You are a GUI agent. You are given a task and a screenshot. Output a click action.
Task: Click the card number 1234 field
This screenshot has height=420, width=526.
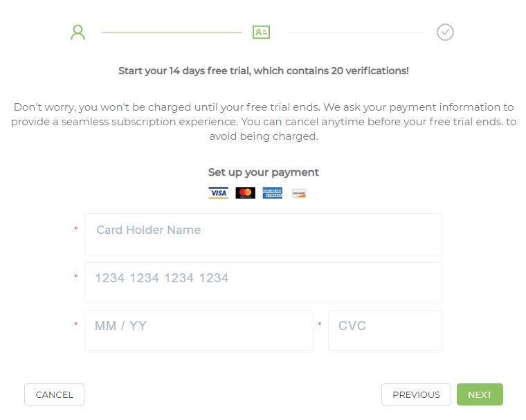click(x=263, y=282)
